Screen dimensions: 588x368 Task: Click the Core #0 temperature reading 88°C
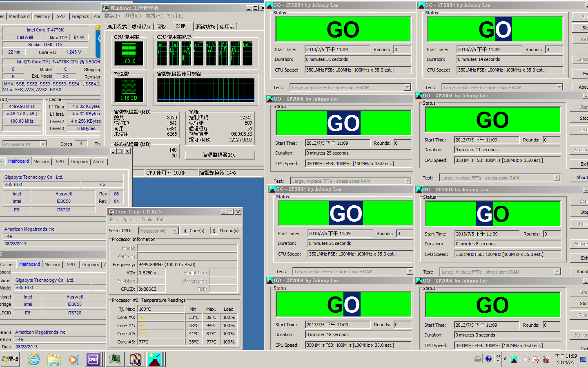(x=161, y=317)
